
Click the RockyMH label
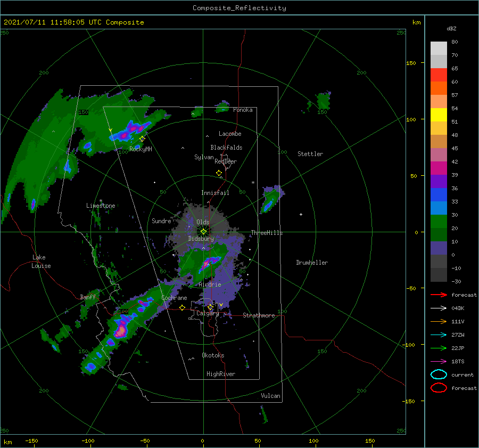click(141, 149)
